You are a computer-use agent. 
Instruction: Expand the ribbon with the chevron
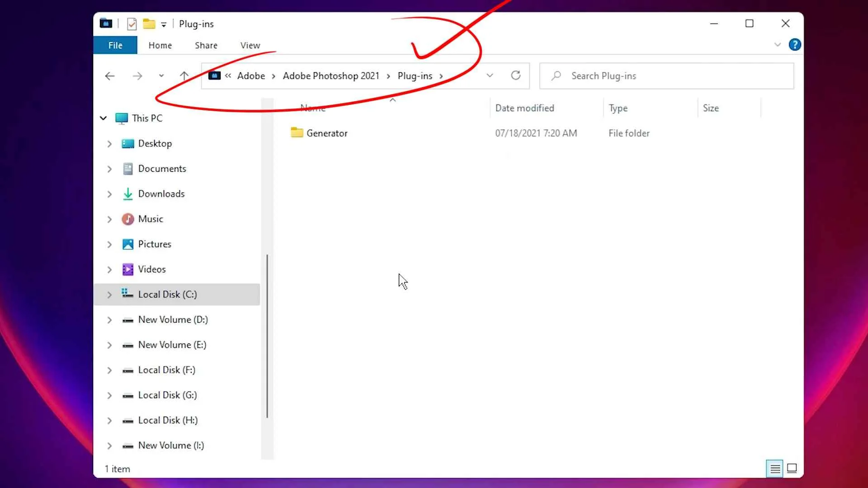(x=778, y=45)
